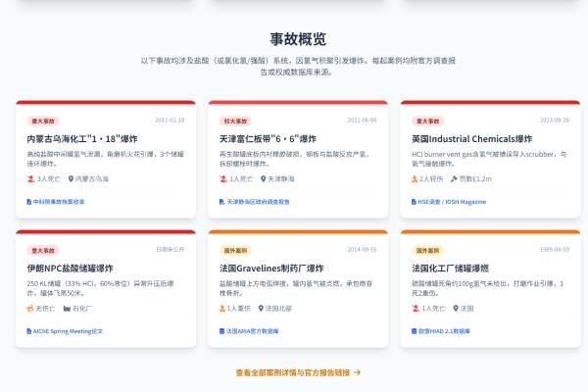Open the French ARIA database link
Viewport: 588px width, 392px height.
point(249,331)
